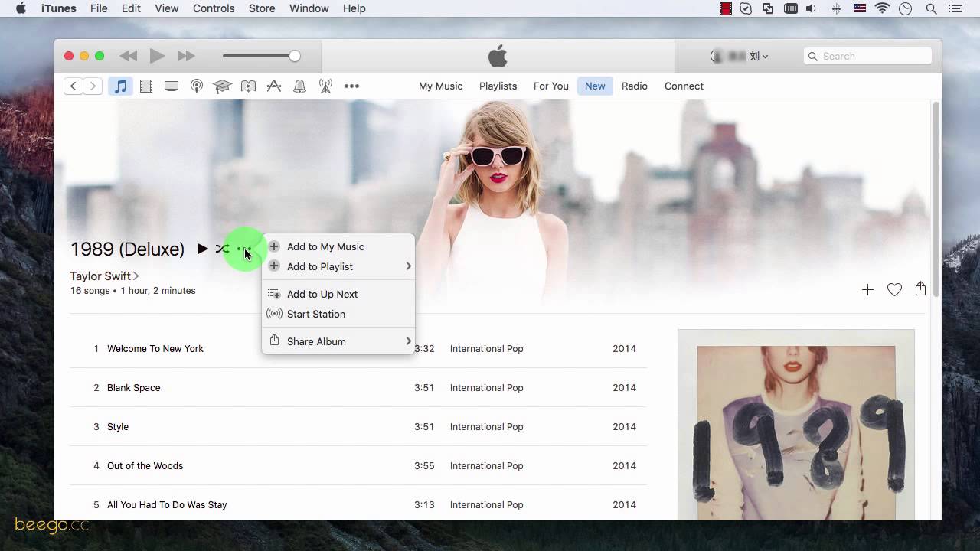The height and width of the screenshot is (551, 980).
Task: Love the album with the heart icon
Action: tap(894, 289)
